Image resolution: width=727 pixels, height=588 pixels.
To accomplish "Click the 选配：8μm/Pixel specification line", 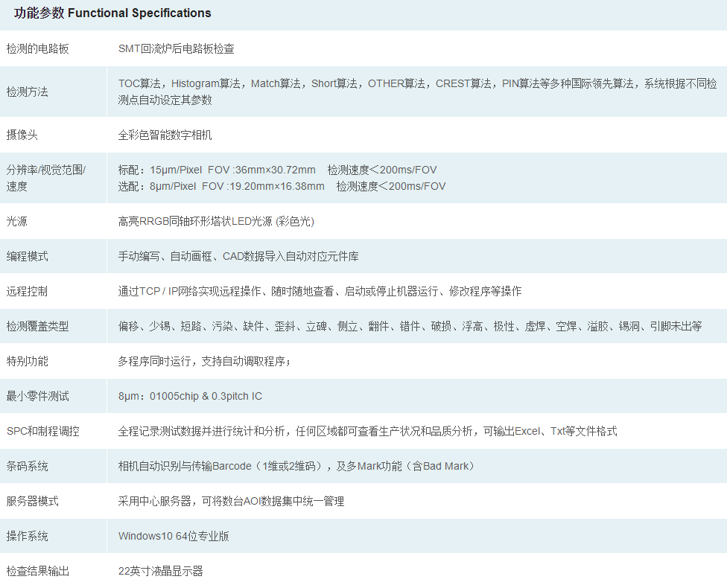I will [x=282, y=186].
